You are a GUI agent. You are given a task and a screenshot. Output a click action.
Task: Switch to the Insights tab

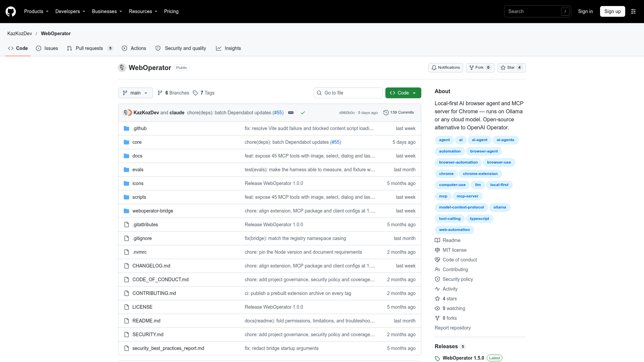(x=228, y=48)
